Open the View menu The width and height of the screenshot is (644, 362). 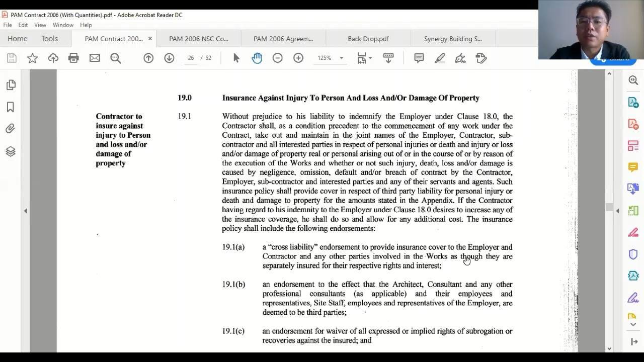point(40,25)
